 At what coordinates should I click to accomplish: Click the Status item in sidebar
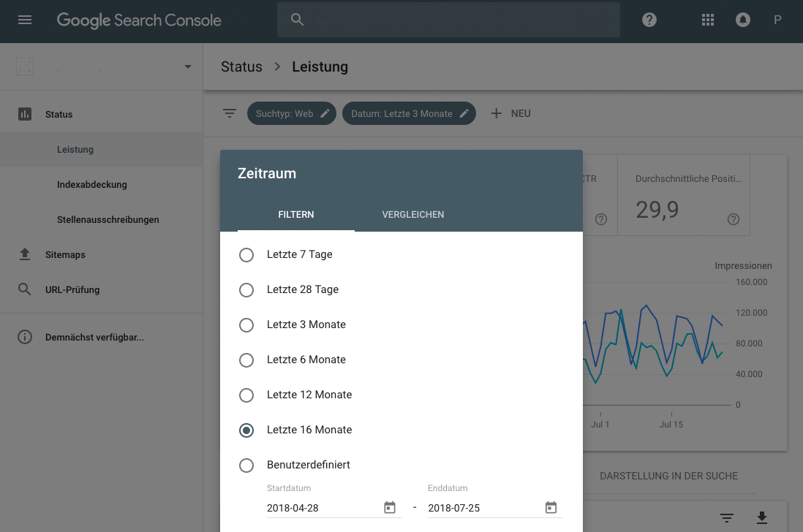102,114
